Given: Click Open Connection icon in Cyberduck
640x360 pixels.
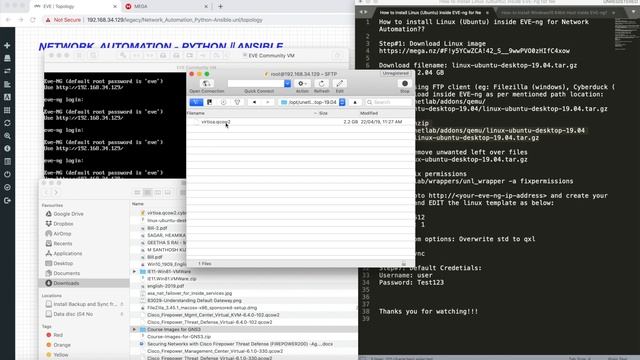Looking at the screenshot, I should [x=206, y=83].
